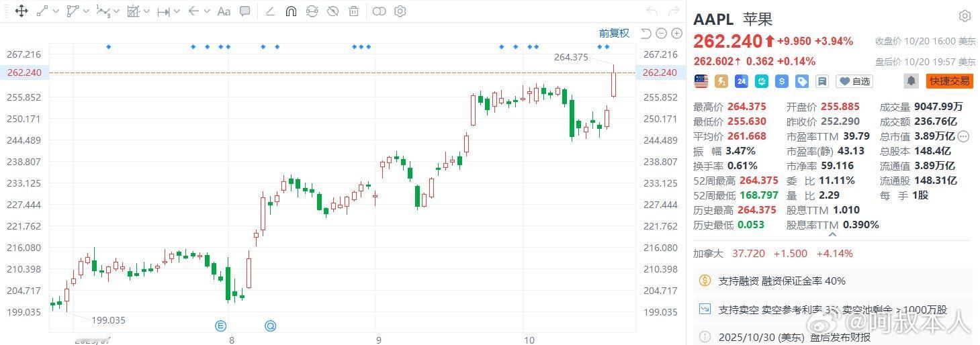Click the 支持卖空 short selling row
Viewport: 980px width, 345px height.
pyautogui.click(x=833, y=309)
